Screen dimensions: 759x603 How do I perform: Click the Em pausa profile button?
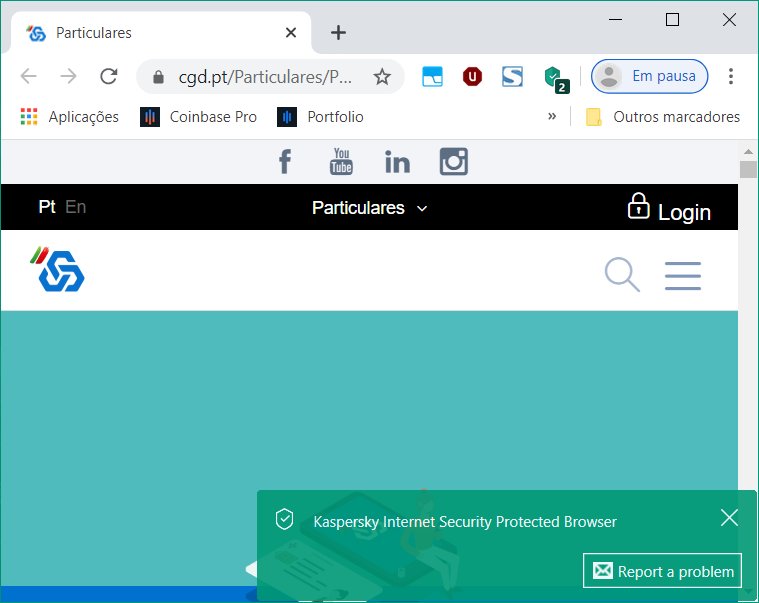pyautogui.click(x=650, y=76)
